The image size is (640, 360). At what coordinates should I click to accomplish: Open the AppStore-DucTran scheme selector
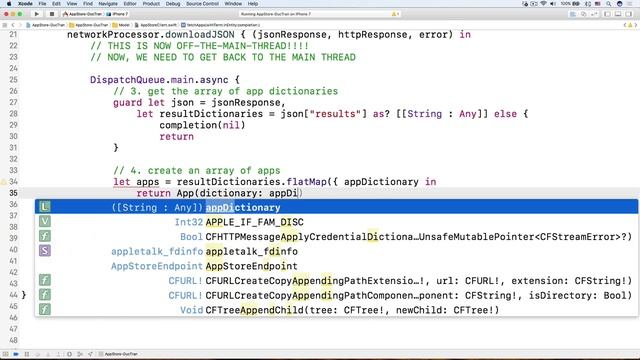(82, 14)
